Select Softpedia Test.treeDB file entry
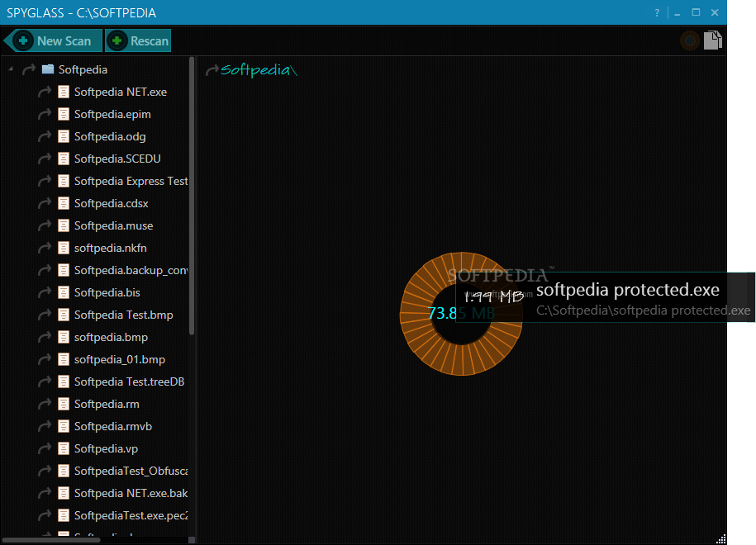This screenshot has width=756, height=545. 129,381
